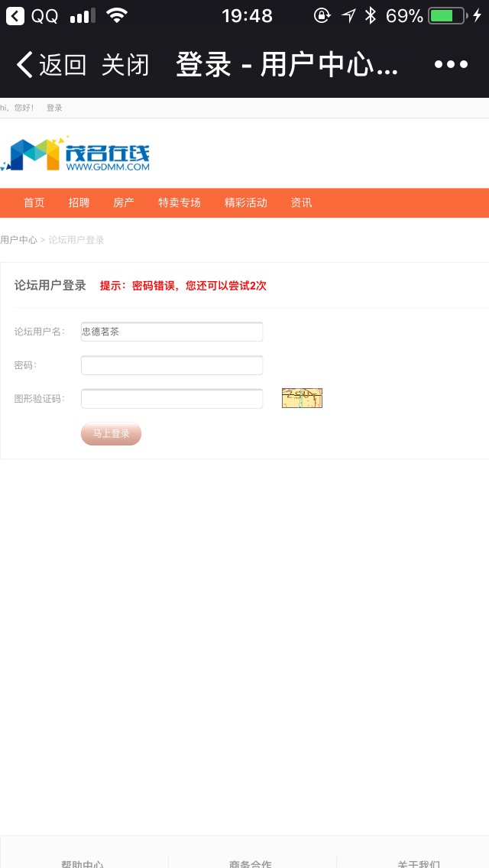Image resolution: width=489 pixels, height=868 pixels.
Task: Focus the 图形验证码 input field
Action: coord(172,399)
